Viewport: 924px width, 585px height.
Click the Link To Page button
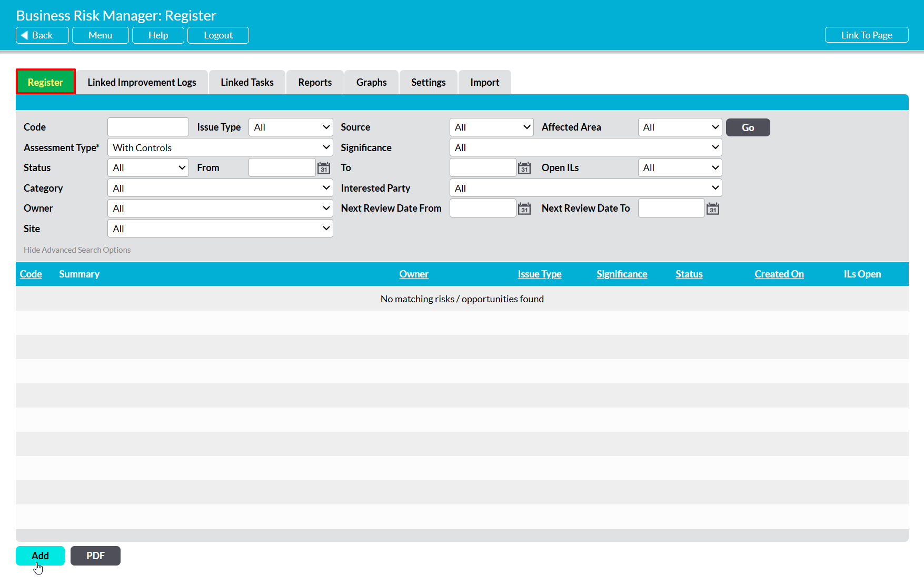(867, 35)
